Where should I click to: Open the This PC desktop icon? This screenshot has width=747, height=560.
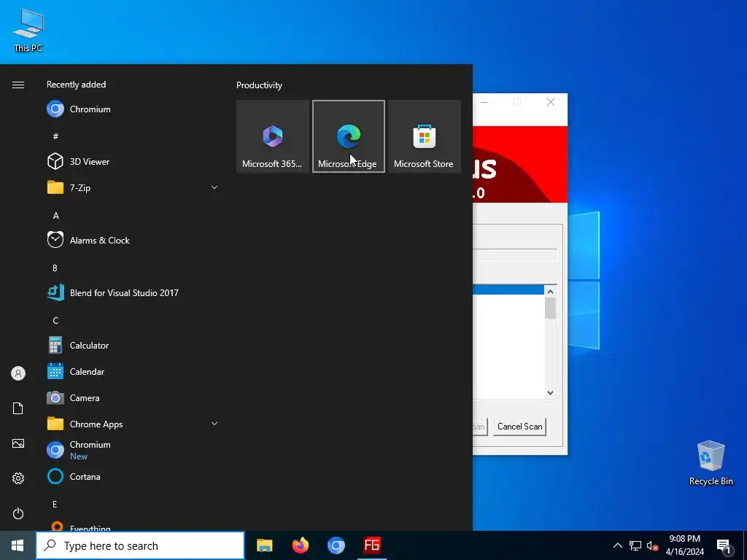click(x=28, y=31)
